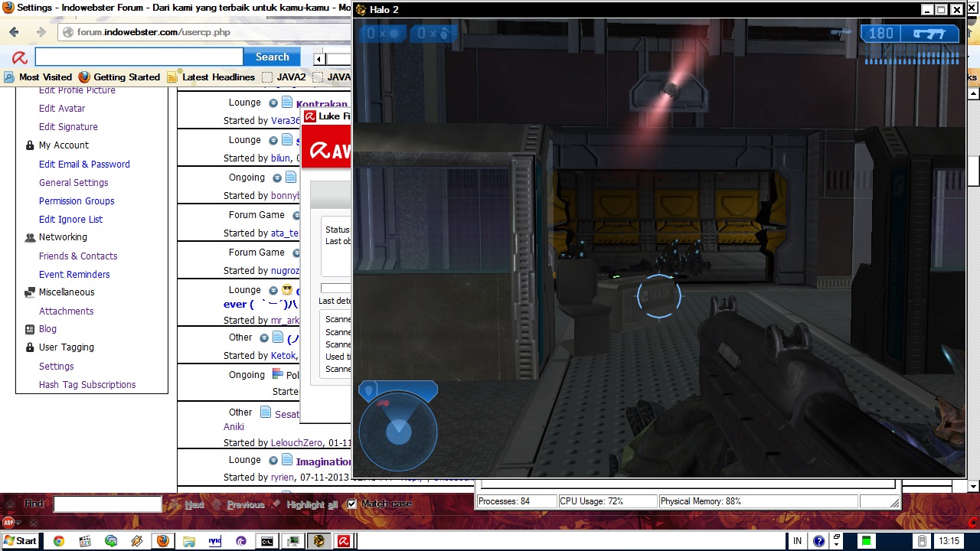
Task: Click the Adblock Plus icon in the add-on bar
Action: pyautogui.click(x=9, y=523)
